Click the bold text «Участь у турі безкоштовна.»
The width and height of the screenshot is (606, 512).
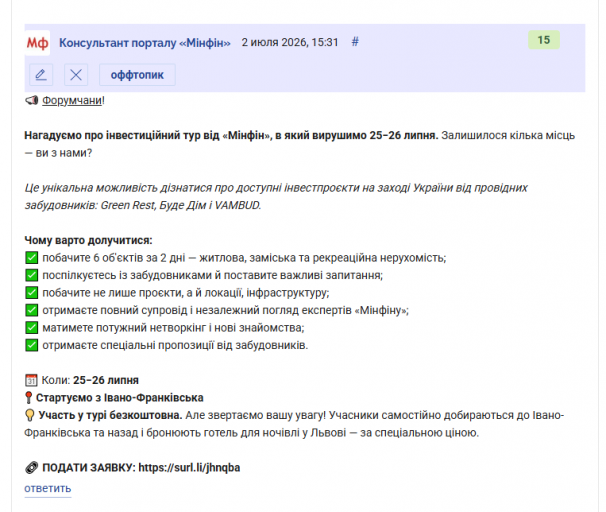pyautogui.click(x=110, y=415)
